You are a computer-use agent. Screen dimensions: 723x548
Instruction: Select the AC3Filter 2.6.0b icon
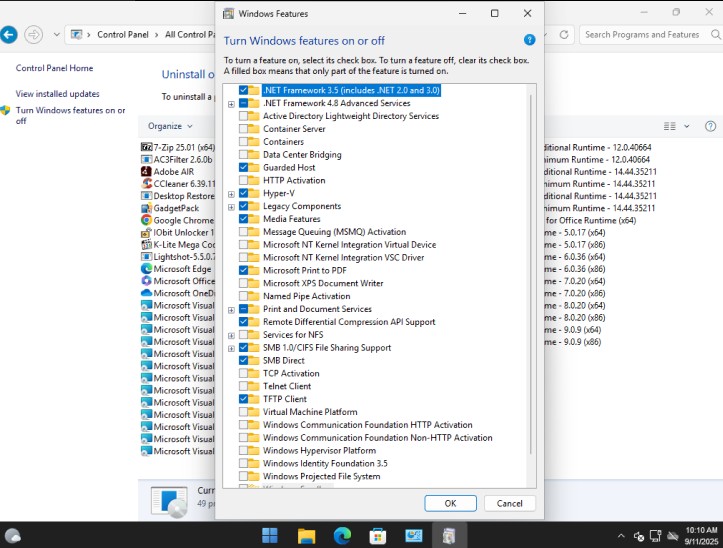click(146, 160)
